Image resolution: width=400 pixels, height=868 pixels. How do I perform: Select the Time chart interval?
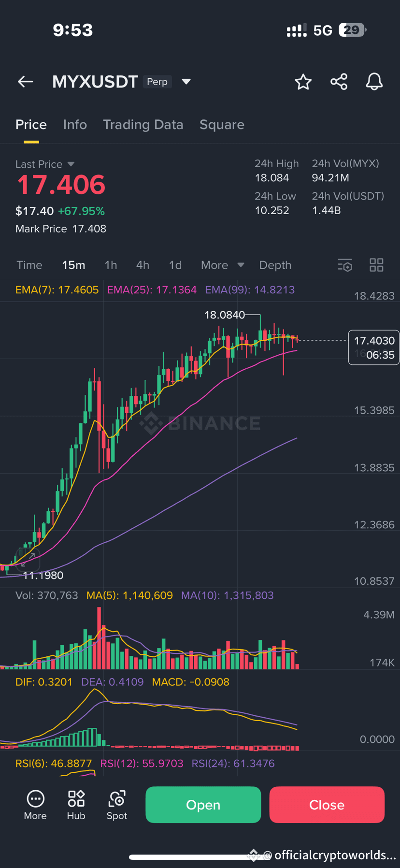pos(29,265)
